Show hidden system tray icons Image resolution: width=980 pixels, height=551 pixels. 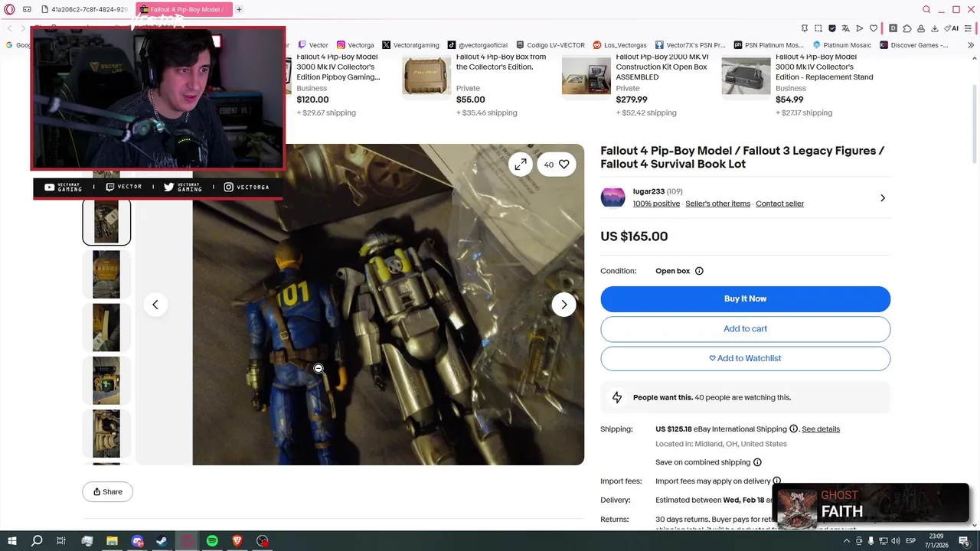[847, 541]
